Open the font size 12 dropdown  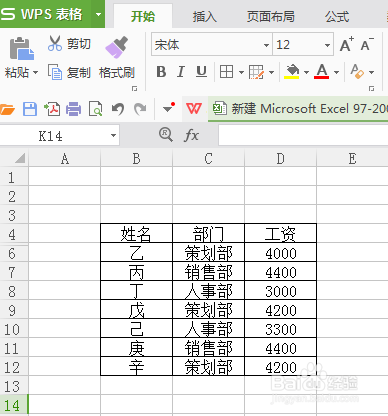click(327, 45)
